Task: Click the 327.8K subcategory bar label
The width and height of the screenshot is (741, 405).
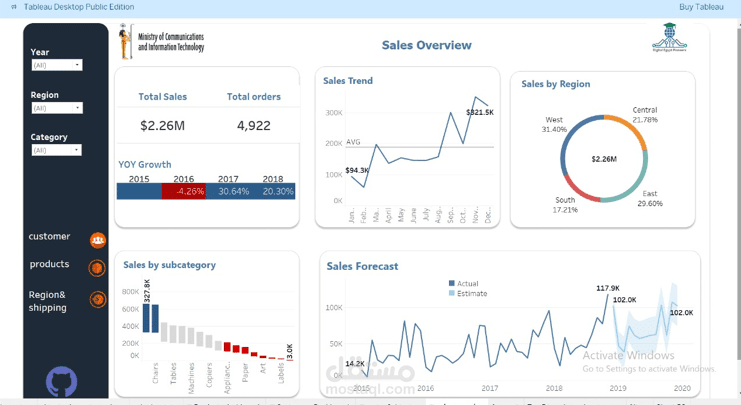Action: (x=147, y=291)
